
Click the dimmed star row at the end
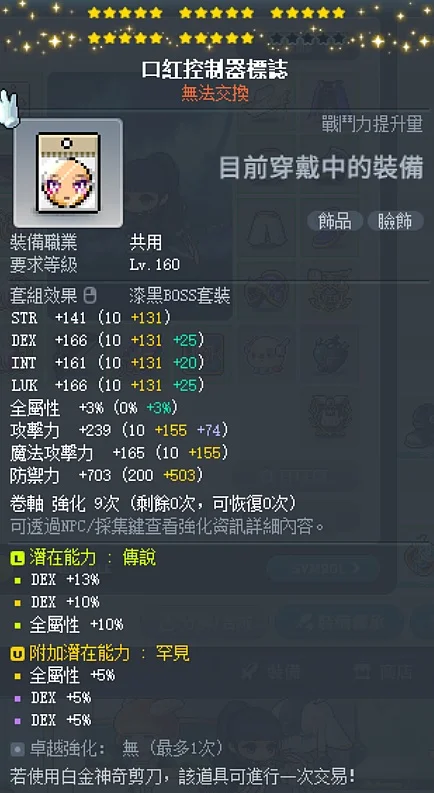pos(308,38)
